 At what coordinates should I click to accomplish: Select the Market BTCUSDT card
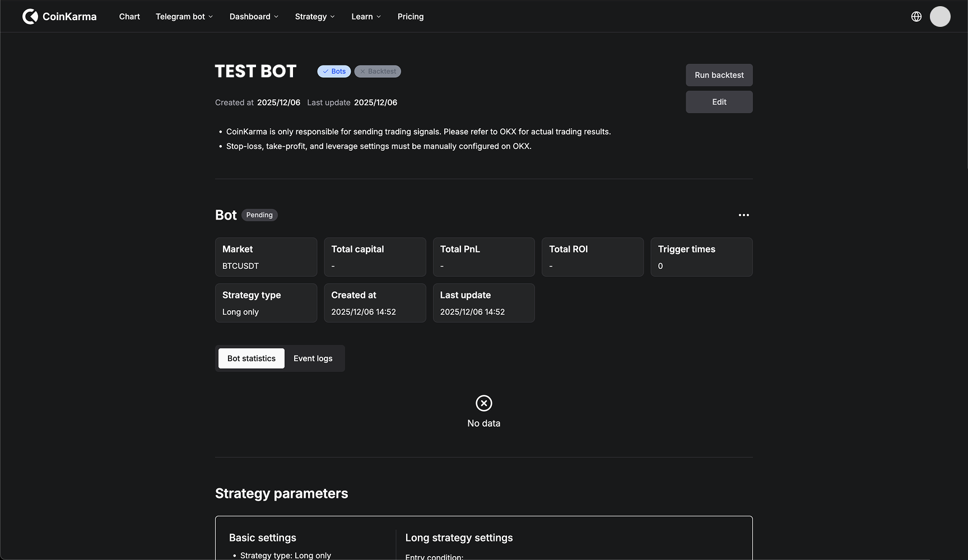point(266,257)
